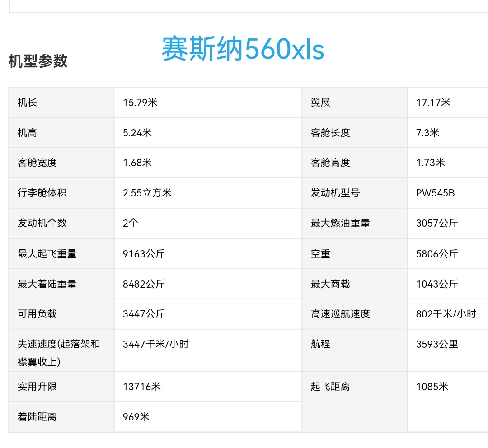This screenshot has width=488, height=448.
Task: Click the 1085米 value
Action: coord(432,387)
